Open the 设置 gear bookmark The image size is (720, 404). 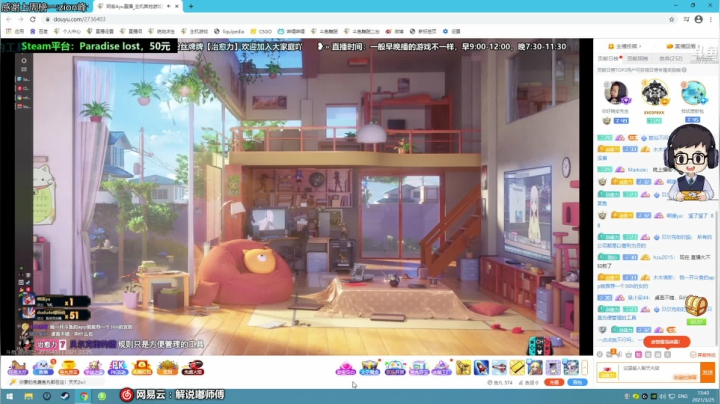point(451,31)
